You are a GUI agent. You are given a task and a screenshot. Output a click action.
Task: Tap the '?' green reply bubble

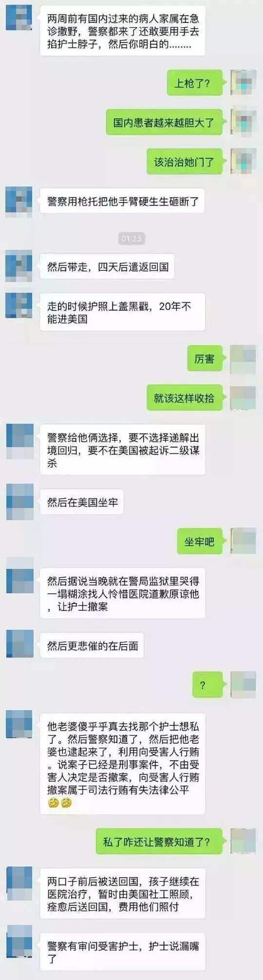(207, 685)
